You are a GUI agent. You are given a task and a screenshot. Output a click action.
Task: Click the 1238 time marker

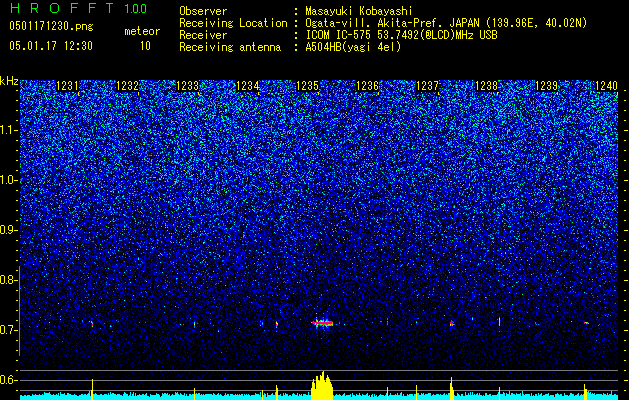487,86
